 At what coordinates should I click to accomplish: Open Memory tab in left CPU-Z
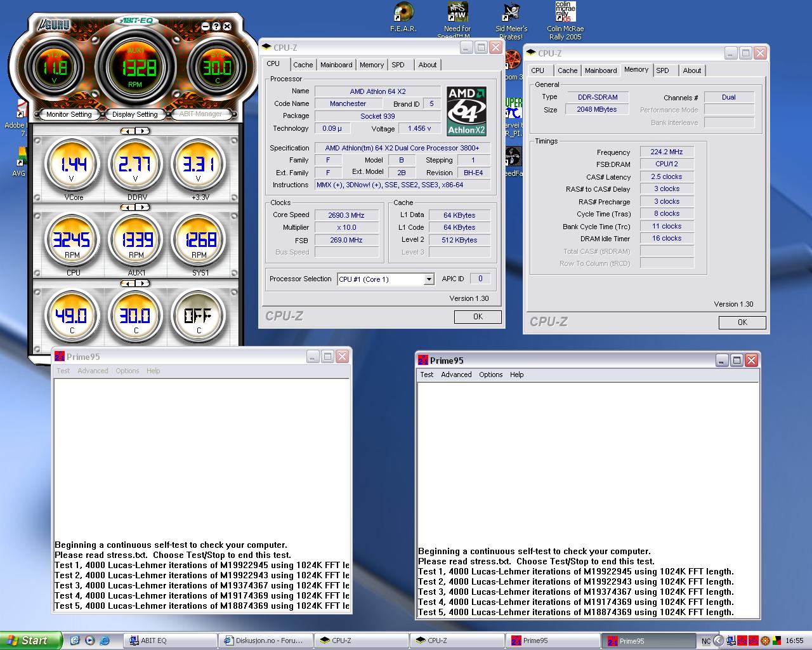pos(372,65)
